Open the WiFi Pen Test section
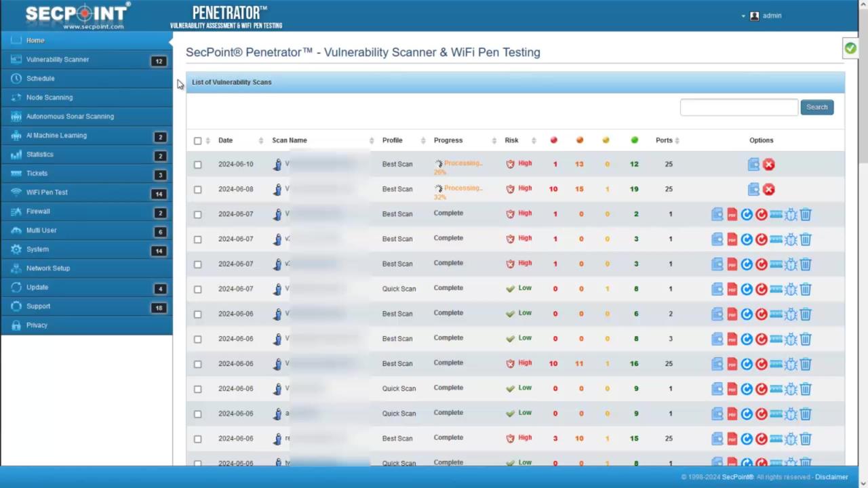Image resolution: width=868 pixels, height=488 pixels. (47, 192)
